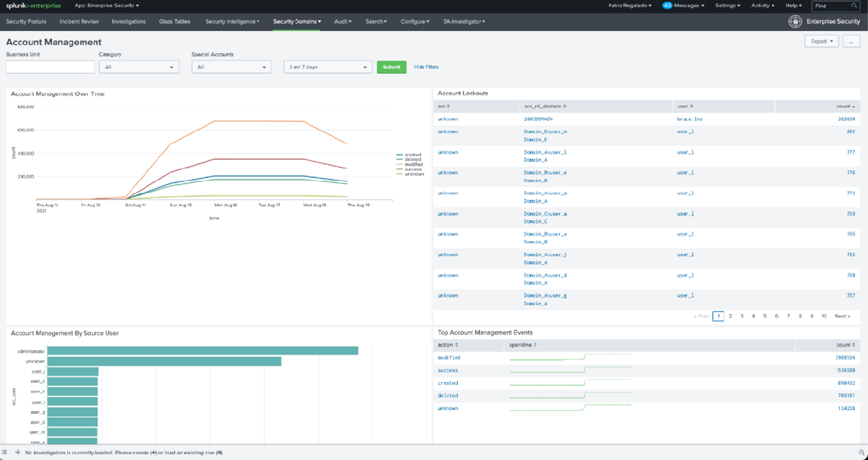Click the splunk>enterprise logo

33,5
